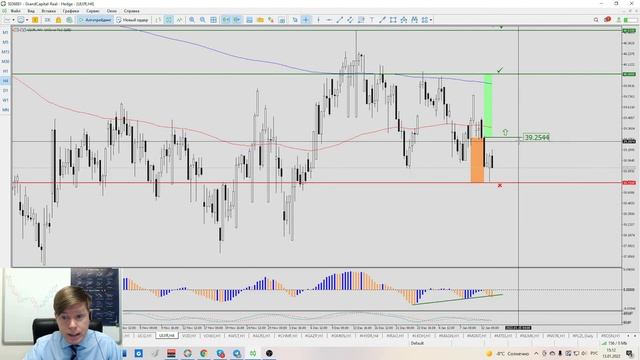Viewport: 640px width, 360px height.
Task: Click the search magnifier at top right
Action: (x=596, y=20)
